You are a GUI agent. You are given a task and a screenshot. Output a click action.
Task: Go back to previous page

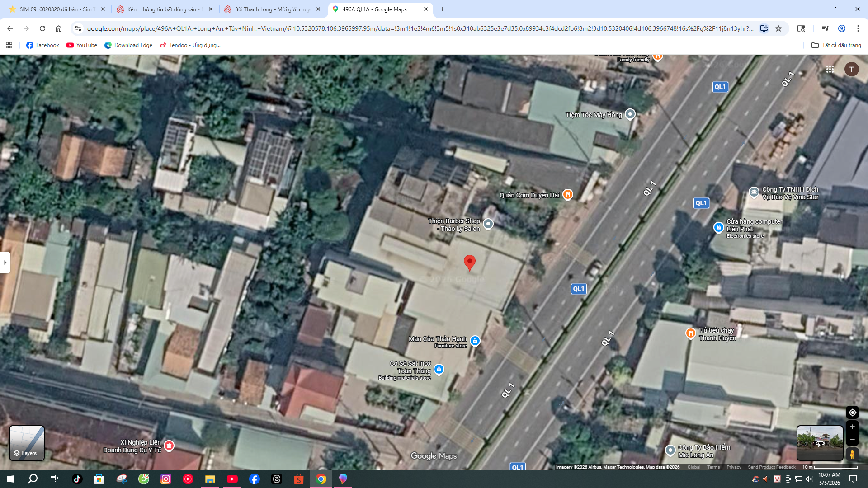coord(10,28)
